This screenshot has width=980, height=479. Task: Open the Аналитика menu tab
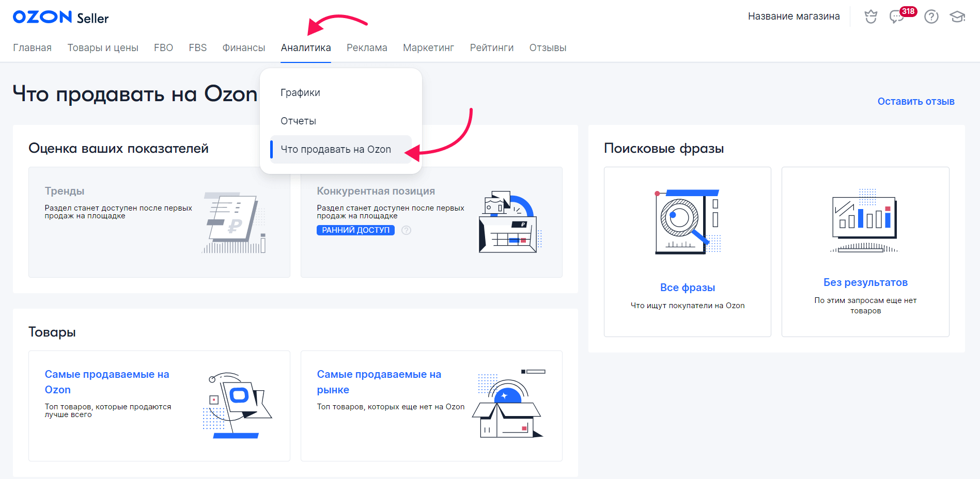[x=306, y=48]
